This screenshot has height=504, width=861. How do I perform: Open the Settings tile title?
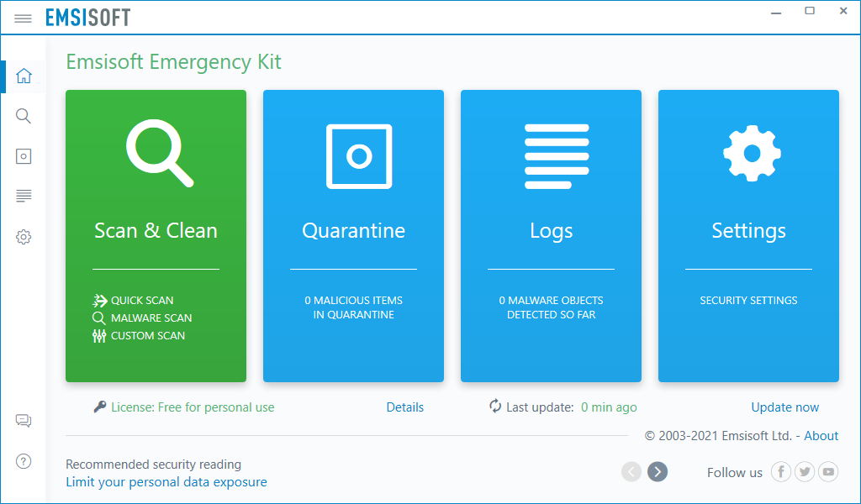[749, 231]
